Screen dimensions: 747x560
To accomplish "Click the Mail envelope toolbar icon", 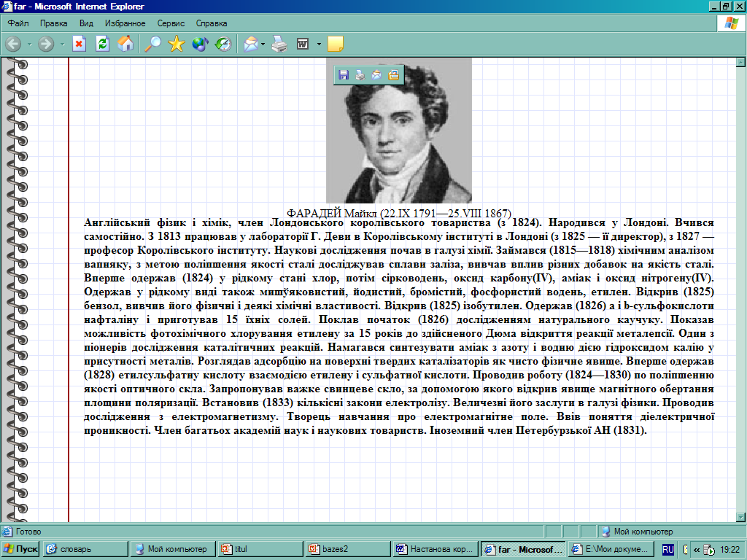I will 251,44.
